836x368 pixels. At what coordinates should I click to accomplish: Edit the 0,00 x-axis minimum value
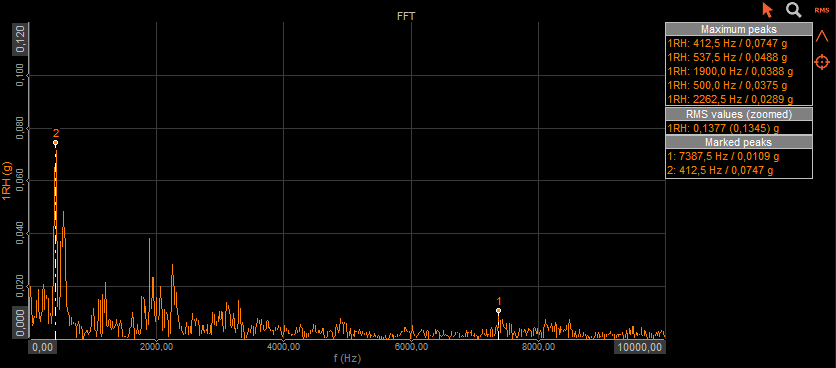[42, 347]
